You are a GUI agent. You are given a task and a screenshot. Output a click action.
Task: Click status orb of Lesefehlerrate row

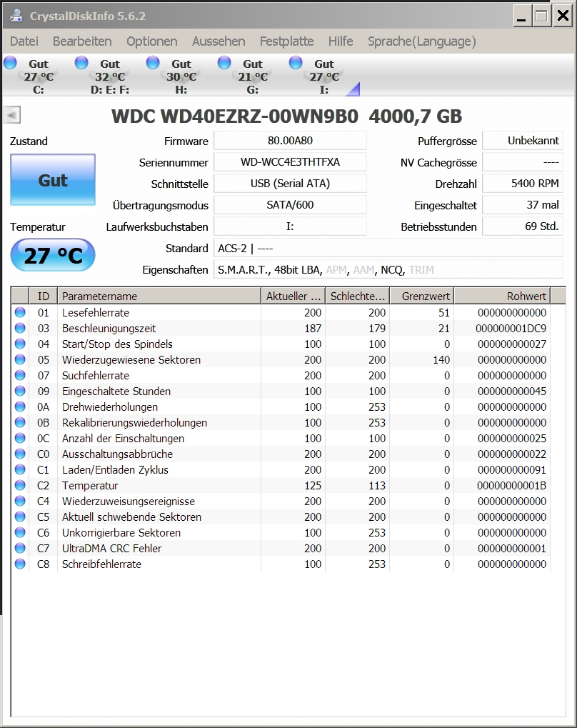20,312
